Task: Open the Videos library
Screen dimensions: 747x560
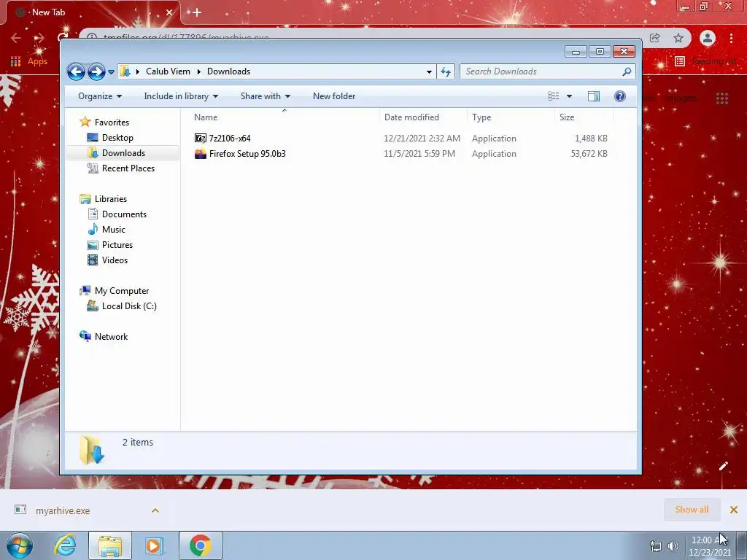Action: pyautogui.click(x=115, y=260)
